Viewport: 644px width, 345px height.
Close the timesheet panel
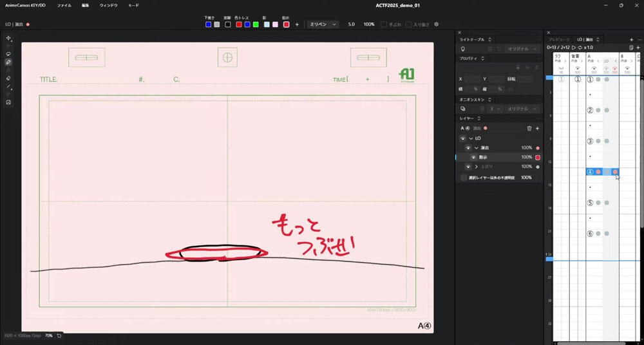(548, 32)
